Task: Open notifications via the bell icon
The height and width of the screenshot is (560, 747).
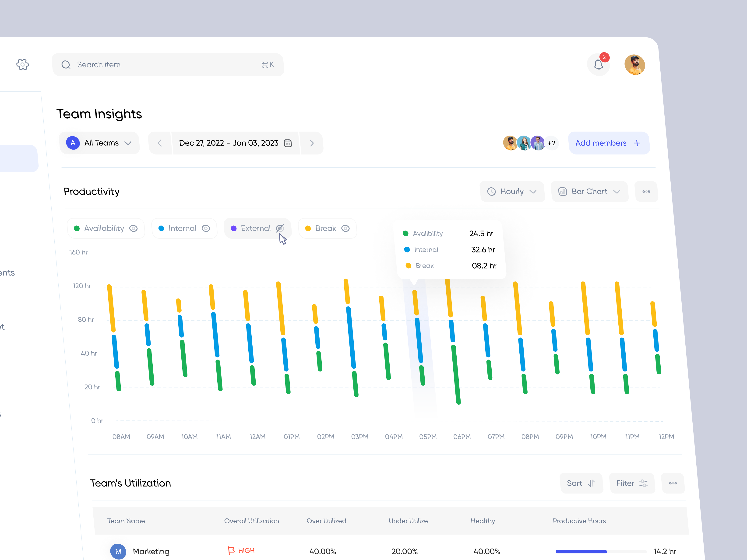Action: coord(598,64)
